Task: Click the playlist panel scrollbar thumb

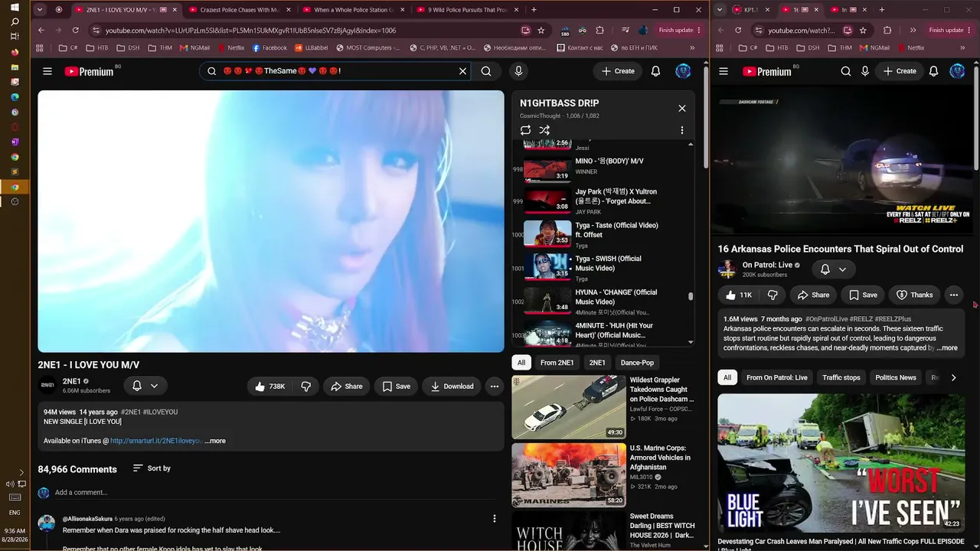Action: [x=691, y=297]
